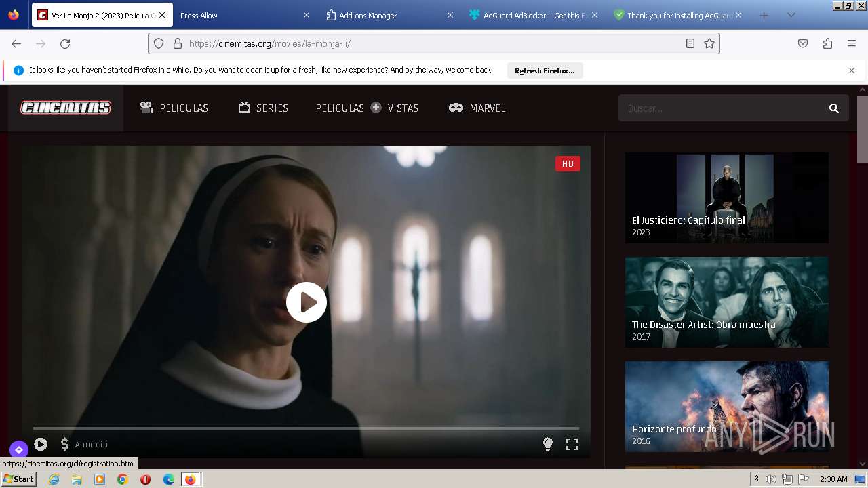The height and width of the screenshot is (488, 868).
Task: Click the system clock 2:38 AM
Action: coord(833,479)
